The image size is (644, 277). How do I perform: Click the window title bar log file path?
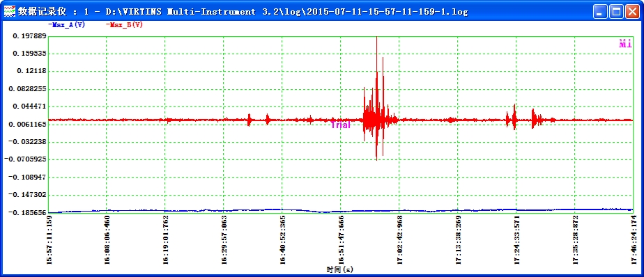tap(286, 12)
